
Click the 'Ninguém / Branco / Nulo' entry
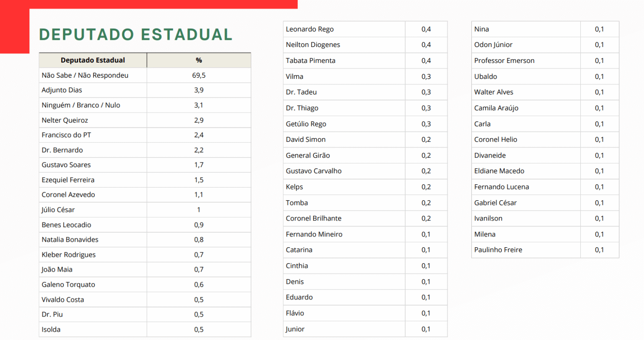tap(81, 105)
